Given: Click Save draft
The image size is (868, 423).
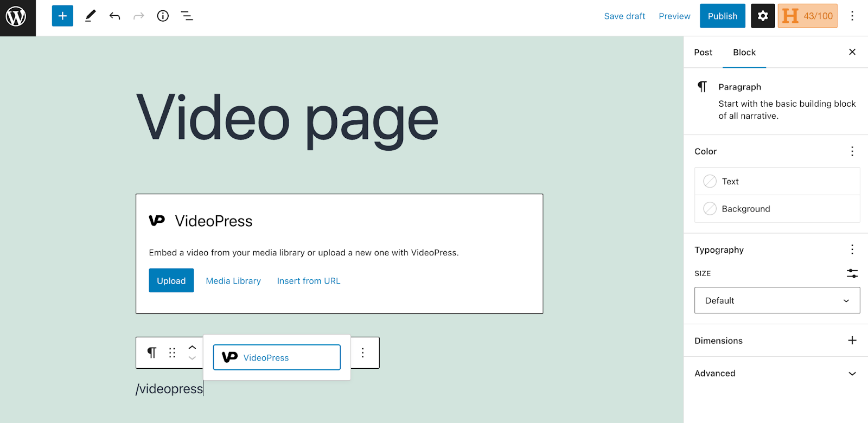Looking at the screenshot, I should (x=624, y=16).
